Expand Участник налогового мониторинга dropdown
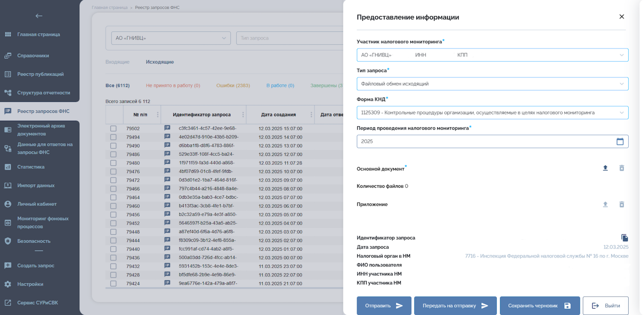The height and width of the screenshot is (315, 644). 492,55
